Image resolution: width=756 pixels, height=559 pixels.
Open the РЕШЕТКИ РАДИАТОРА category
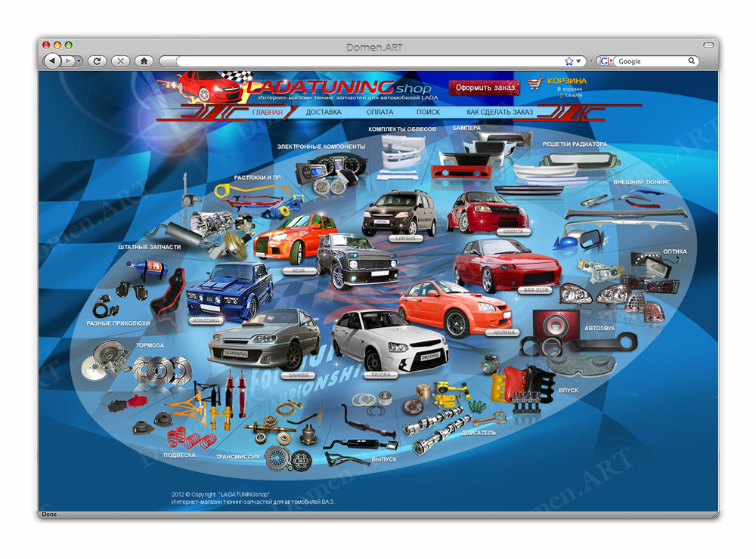tap(575, 144)
